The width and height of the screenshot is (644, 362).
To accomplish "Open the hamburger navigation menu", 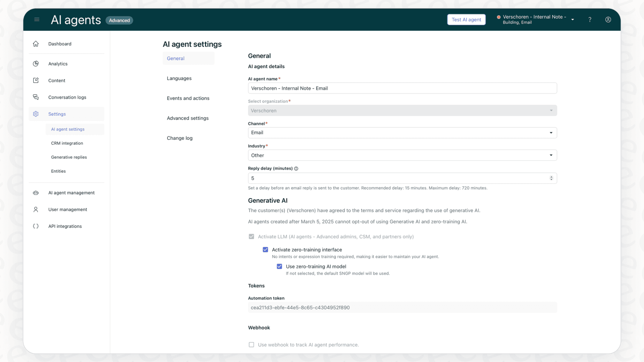I will (x=37, y=20).
